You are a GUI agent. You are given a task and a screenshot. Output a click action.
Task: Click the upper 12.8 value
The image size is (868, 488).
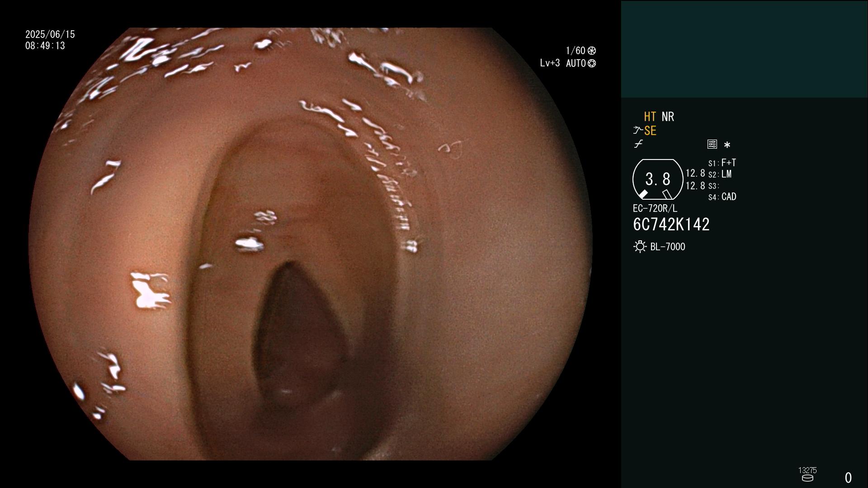(695, 173)
